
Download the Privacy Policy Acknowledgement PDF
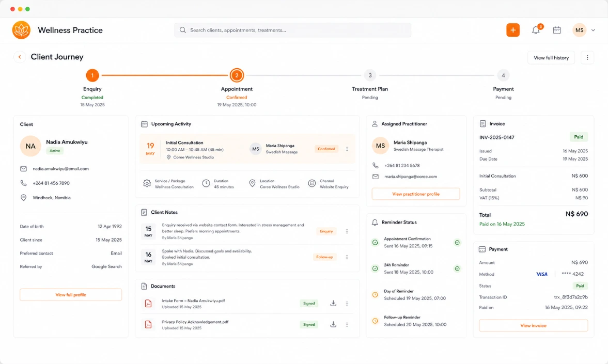(333, 324)
